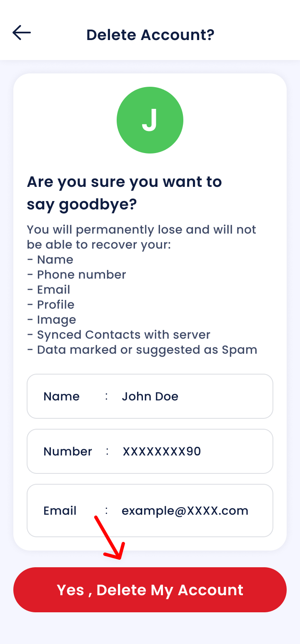Click the '- Name' bullet list item

tap(50, 259)
